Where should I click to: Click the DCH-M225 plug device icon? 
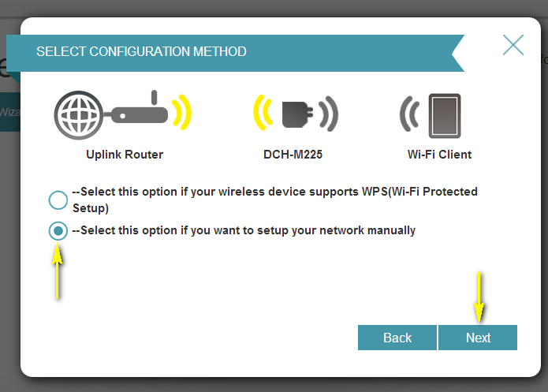294,114
